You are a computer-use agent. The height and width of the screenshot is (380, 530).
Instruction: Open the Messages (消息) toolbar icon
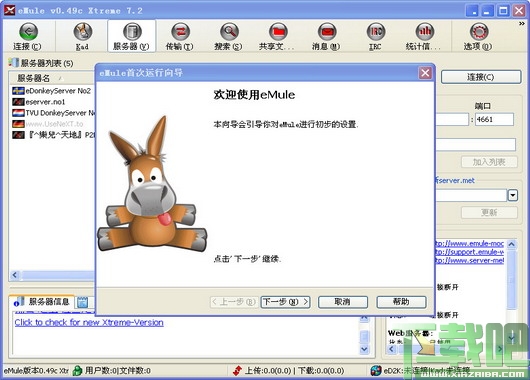click(327, 32)
